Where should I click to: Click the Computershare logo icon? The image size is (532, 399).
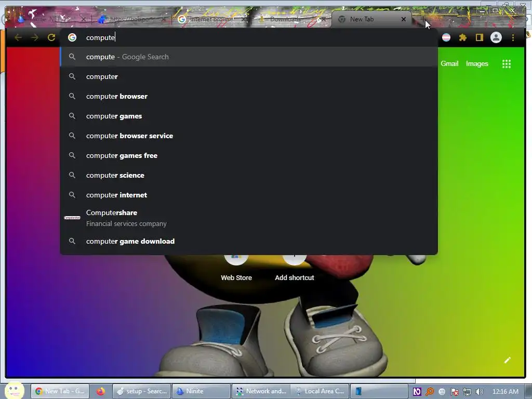[x=72, y=218]
